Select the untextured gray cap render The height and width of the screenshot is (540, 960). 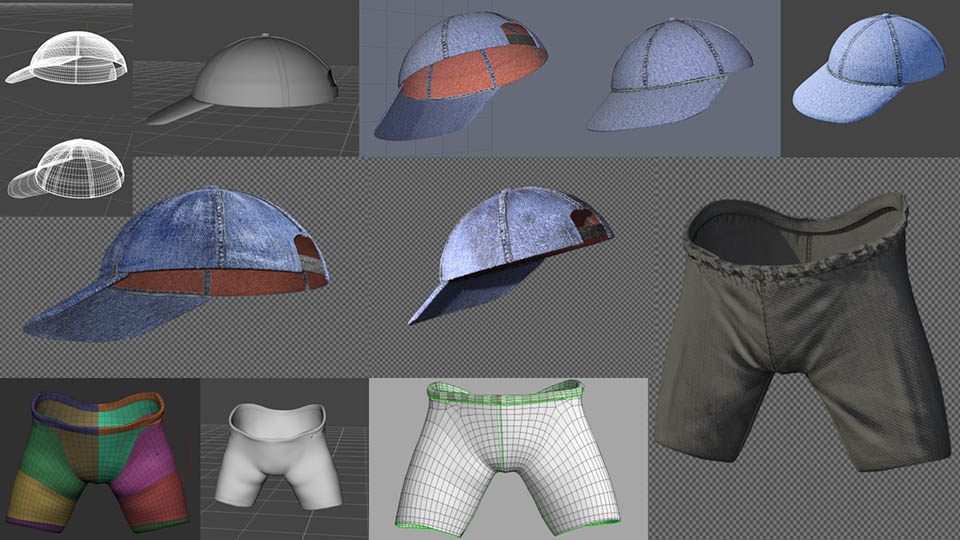pyautogui.click(x=242, y=79)
